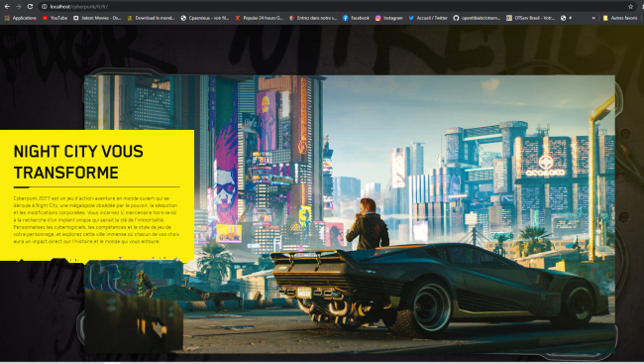Bookmark this page with the star icon

(630, 7)
